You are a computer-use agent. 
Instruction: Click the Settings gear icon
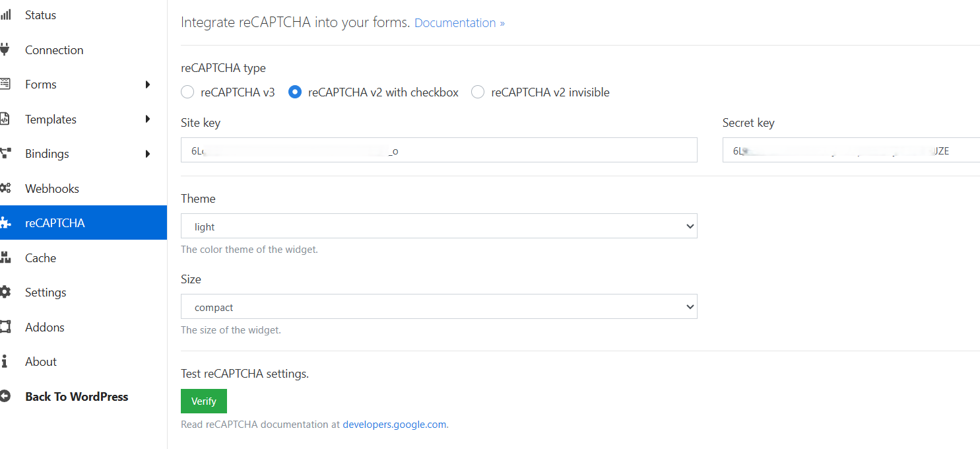(5, 293)
